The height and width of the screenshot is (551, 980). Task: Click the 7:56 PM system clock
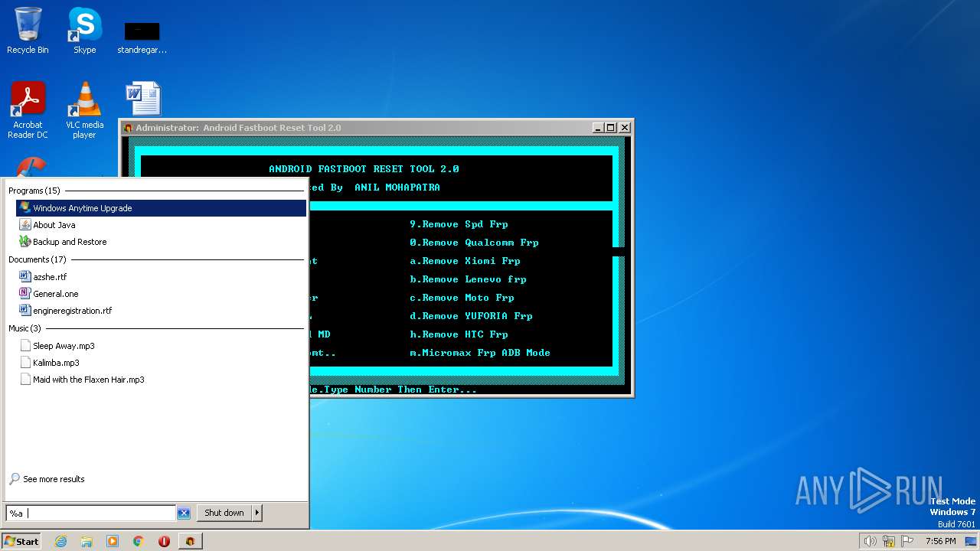pos(940,541)
